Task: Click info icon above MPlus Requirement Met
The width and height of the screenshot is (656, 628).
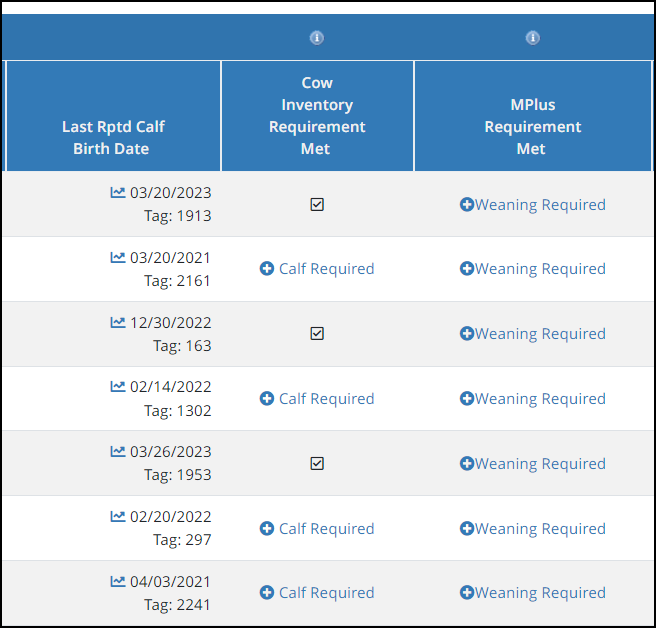Action: (x=533, y=38)
